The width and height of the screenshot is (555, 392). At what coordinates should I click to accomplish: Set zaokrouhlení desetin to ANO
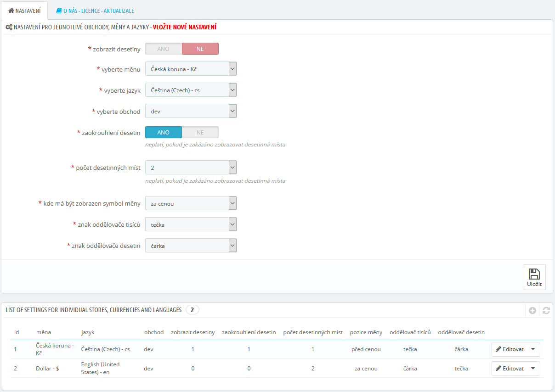(x=164, y=132)
